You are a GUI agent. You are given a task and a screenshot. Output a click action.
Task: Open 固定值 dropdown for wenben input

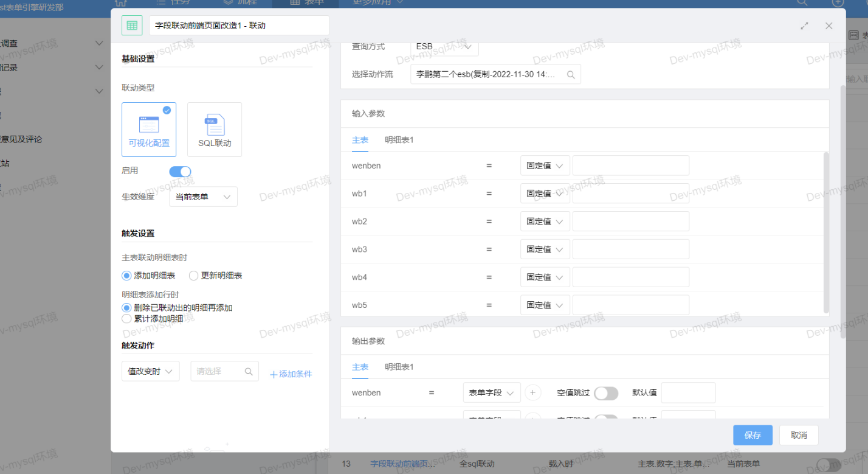pos(545,166)
